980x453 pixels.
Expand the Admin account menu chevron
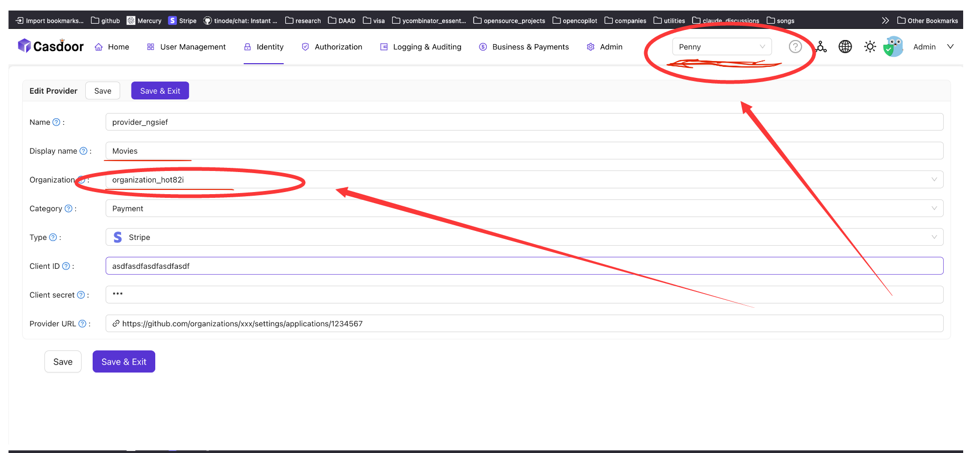pos(951,47)
